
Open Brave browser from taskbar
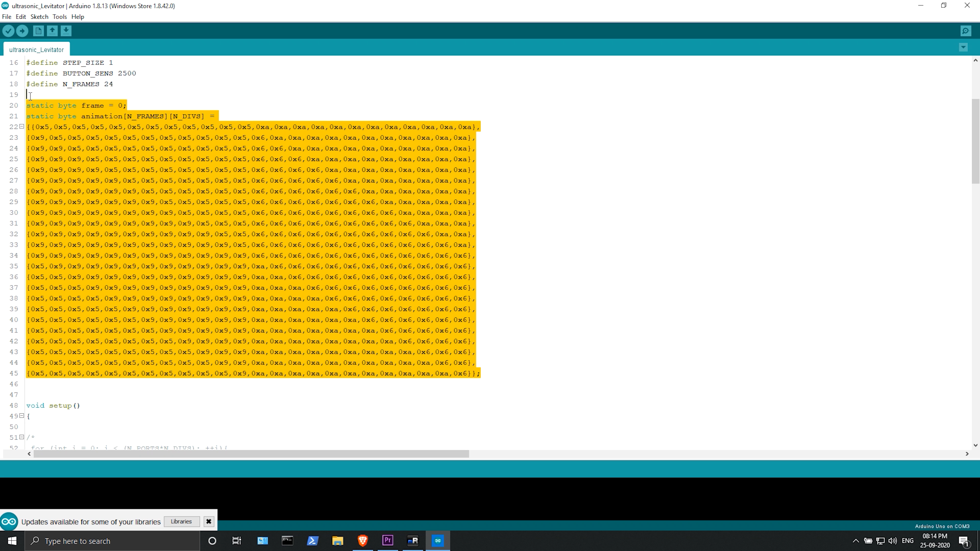362,541
